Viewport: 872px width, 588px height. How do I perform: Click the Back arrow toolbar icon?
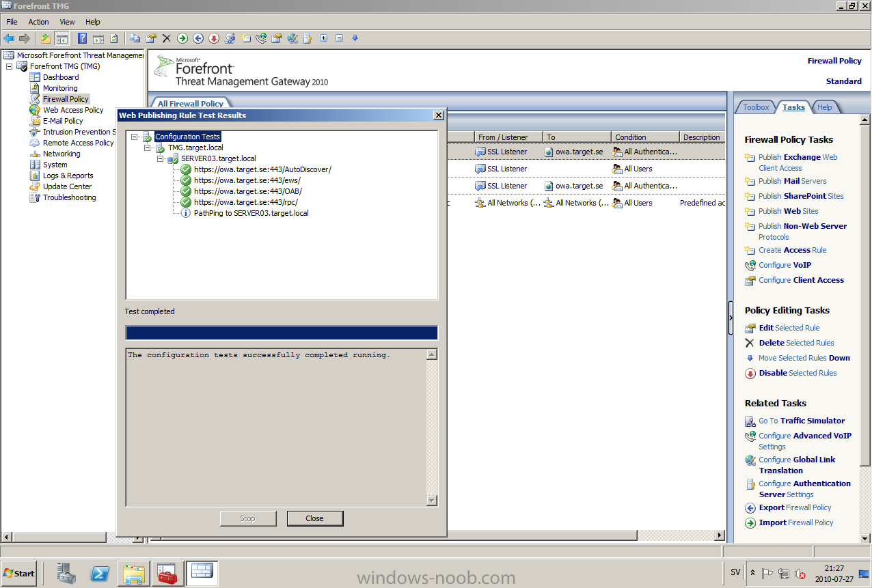tap(9, 38)
